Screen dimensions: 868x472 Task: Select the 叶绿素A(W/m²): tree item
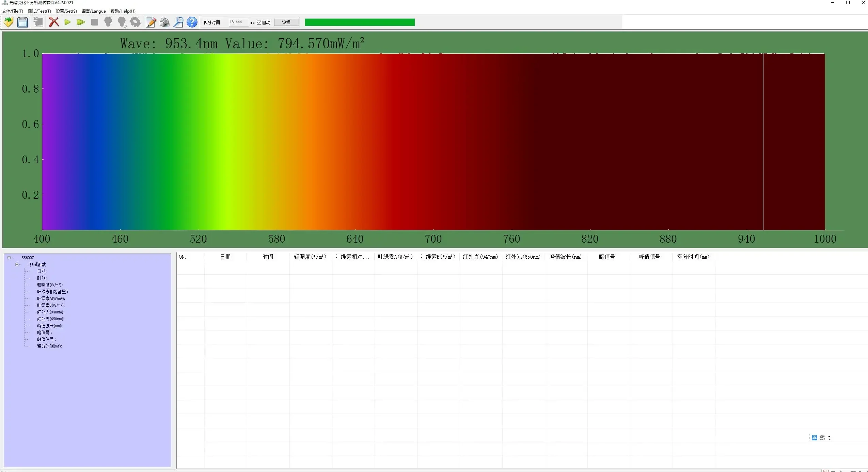(x=51, y=298)
